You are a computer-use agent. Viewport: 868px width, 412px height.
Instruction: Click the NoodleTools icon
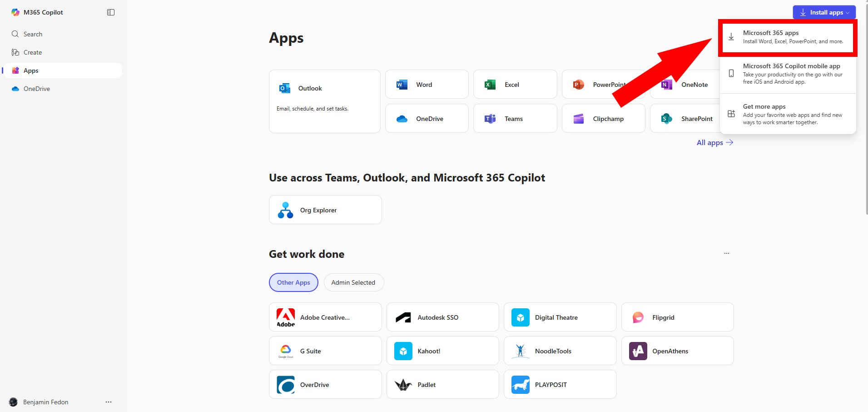(521, 351)
